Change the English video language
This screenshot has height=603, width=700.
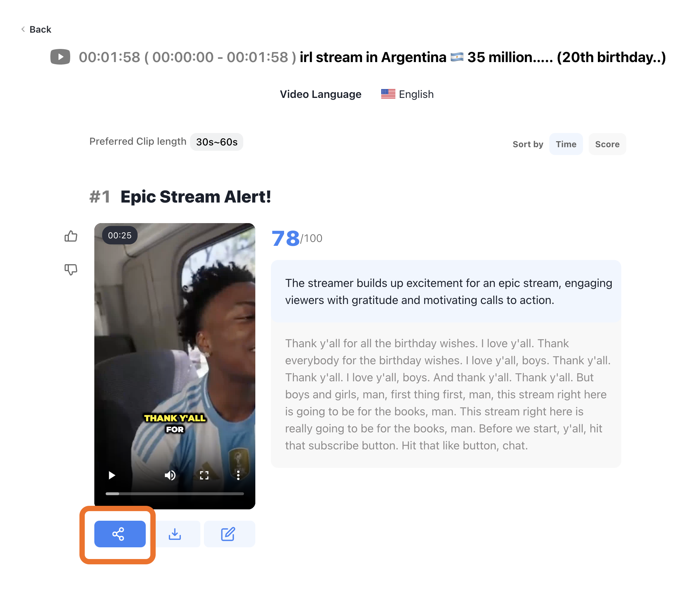[407, 94]
